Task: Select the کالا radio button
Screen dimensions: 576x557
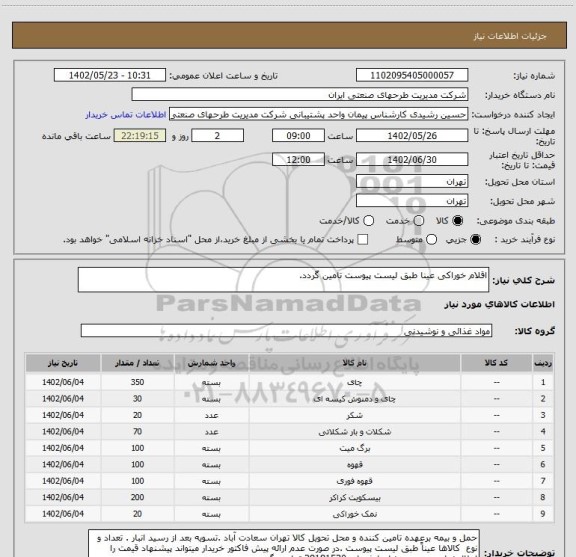Action: [x=458, y=221]
